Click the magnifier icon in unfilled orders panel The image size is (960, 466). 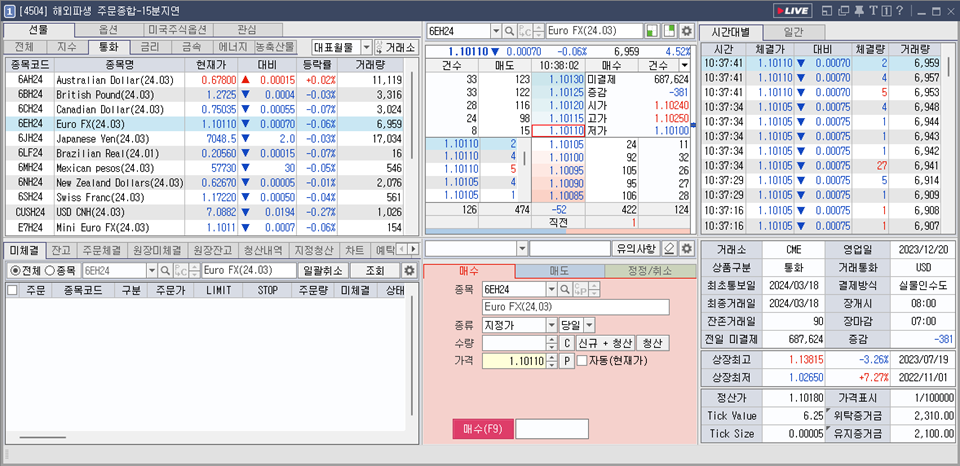(x=165, y=270)
